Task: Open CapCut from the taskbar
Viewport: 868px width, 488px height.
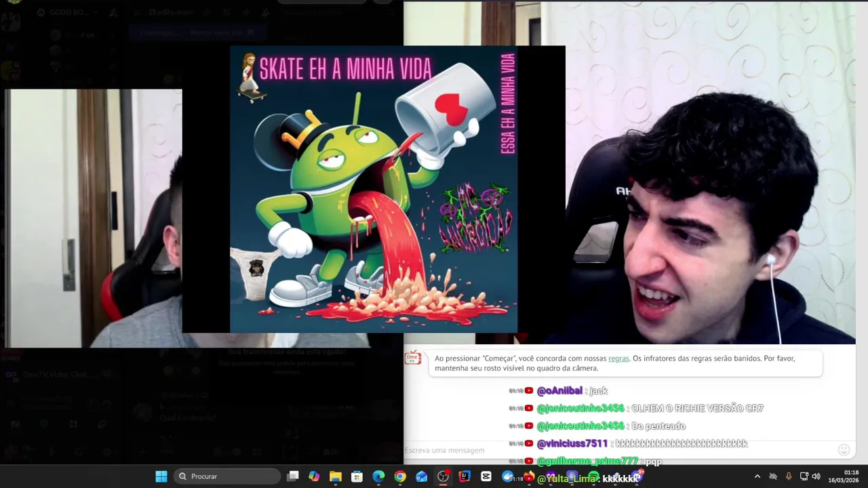Action: tap(486, 476)
